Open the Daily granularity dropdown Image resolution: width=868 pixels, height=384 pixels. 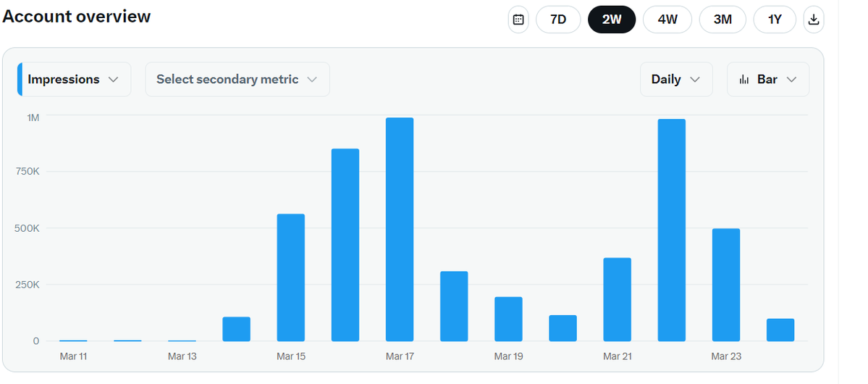tap(676, 79)
